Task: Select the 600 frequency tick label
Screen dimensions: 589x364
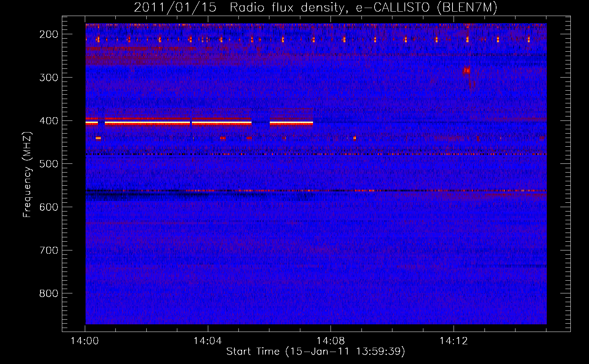Action: [49, 207]
